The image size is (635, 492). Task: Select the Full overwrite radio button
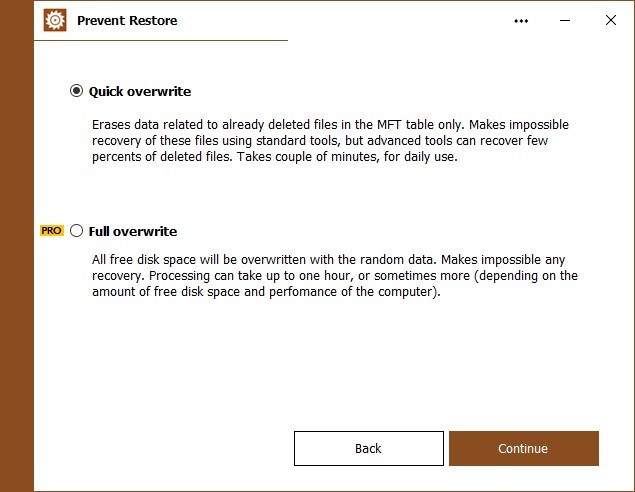[x=76, y=231]
